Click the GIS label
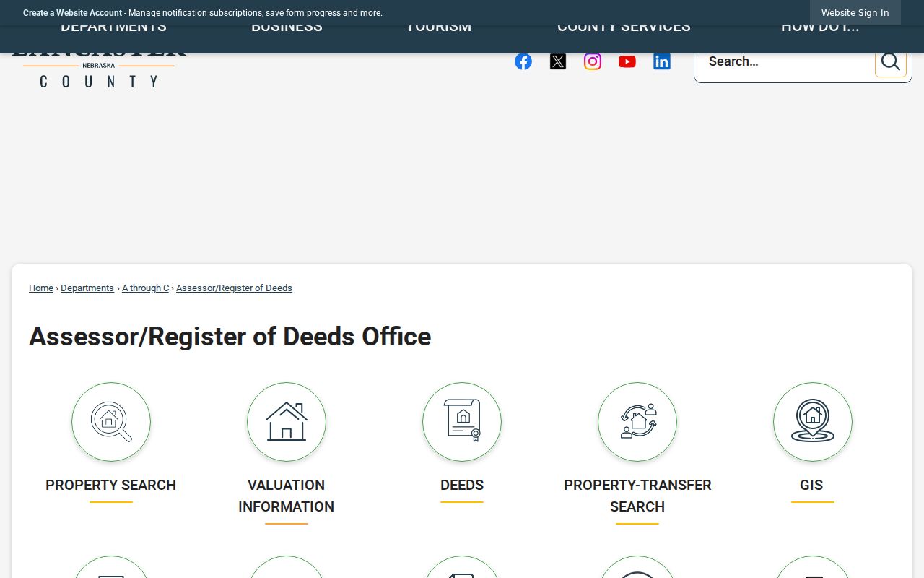The image size is (924, 578). tap(811, 485)
